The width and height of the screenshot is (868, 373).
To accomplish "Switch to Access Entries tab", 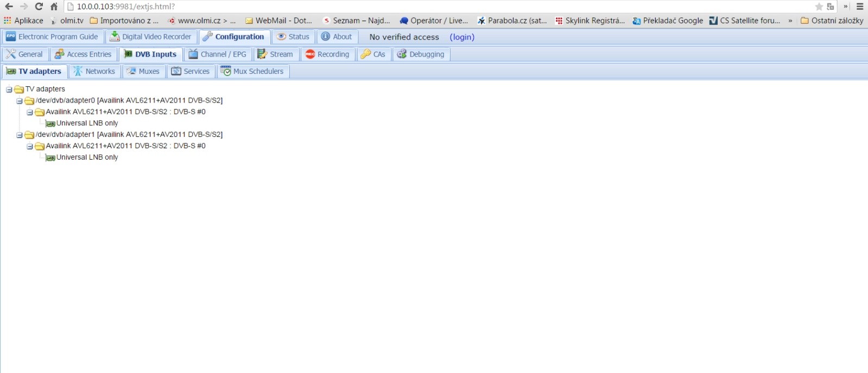I will pos(84,54).
